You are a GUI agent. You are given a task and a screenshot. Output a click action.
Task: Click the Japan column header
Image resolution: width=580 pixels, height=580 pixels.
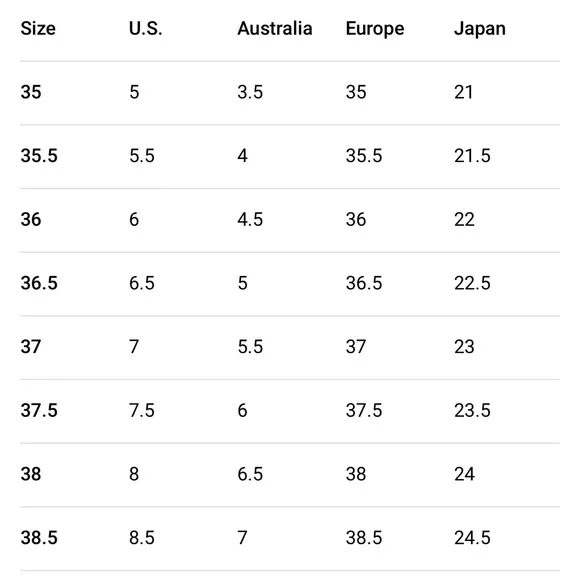click(x=480, y=29)
